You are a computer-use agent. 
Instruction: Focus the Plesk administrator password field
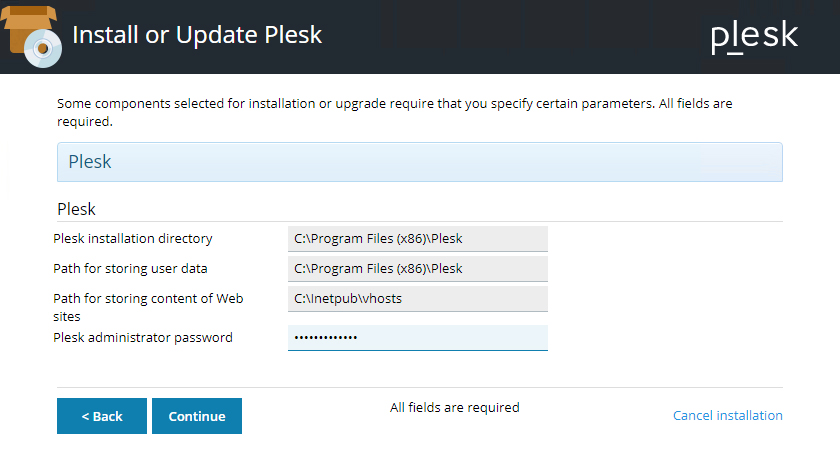click(x=417, y=338)
